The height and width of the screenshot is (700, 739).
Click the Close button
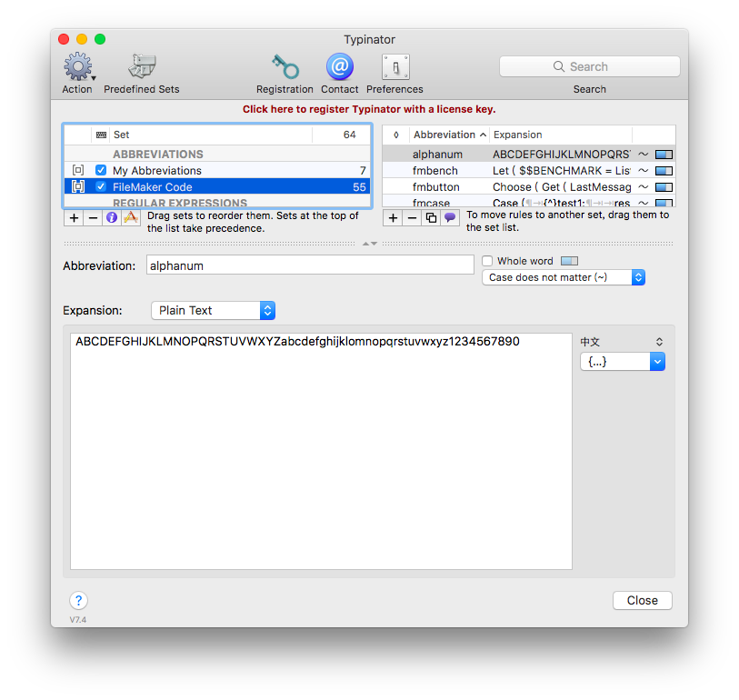(x=643, y=601)
